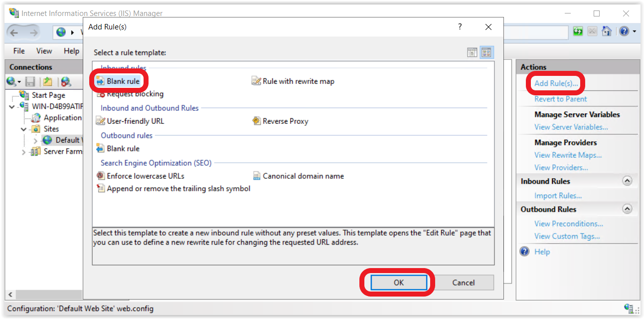644x319 pixels.
Task: Select the Reverse Proxy template
Action: (280, 121)
